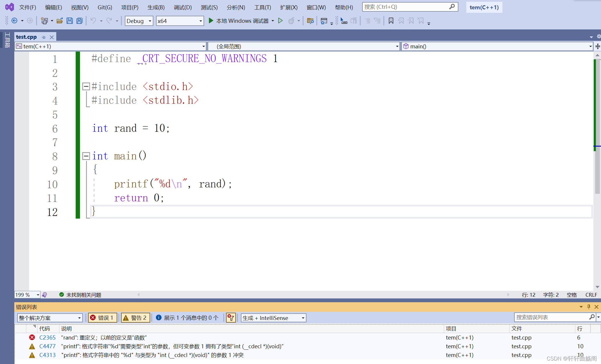Open the Debug (调试) menu
This screenshot has height=364, width=601.
coord(183,7)
